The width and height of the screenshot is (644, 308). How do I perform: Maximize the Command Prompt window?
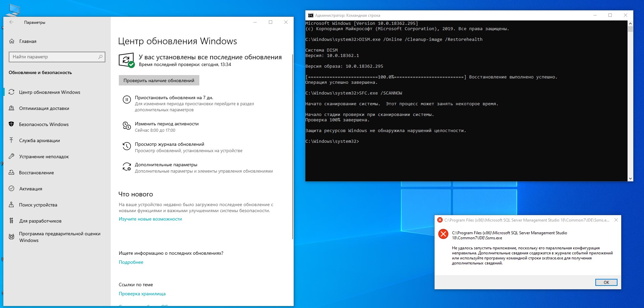(x=610, y=15)
